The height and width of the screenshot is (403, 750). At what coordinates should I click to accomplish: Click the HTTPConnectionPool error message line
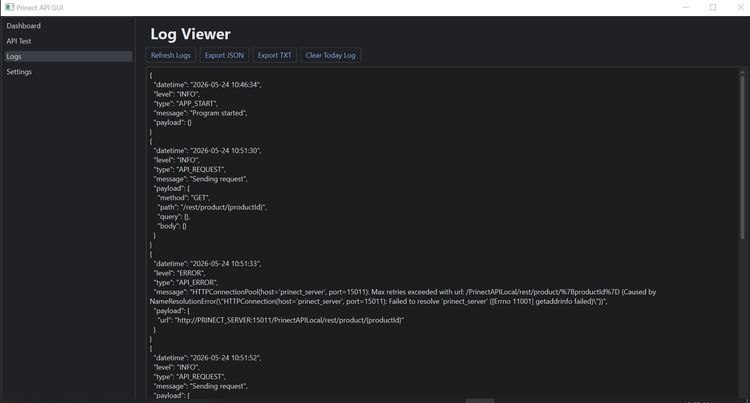405,292
